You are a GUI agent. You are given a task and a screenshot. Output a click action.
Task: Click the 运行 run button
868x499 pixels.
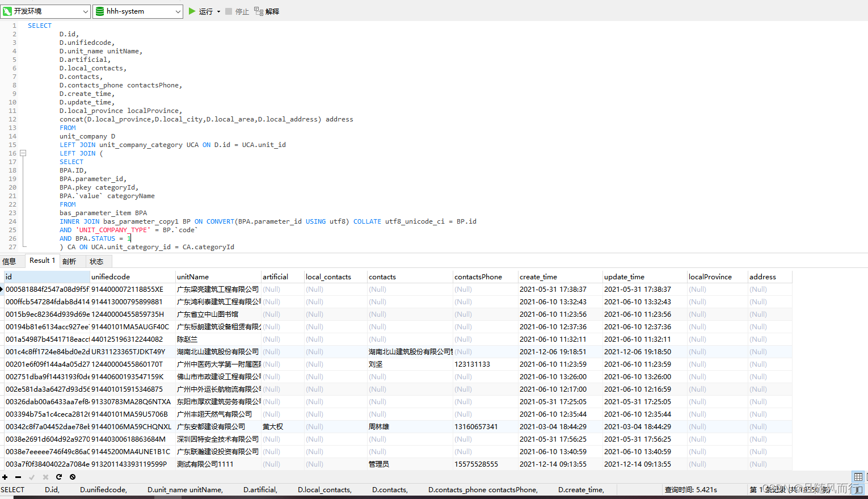tap(201, 11)
